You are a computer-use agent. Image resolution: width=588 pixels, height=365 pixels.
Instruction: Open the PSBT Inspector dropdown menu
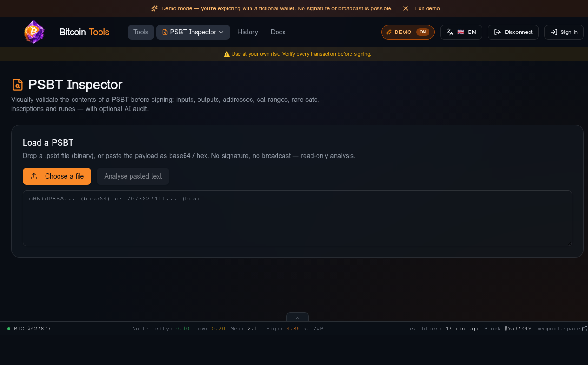pyautogui.click(x=193, y=32)
